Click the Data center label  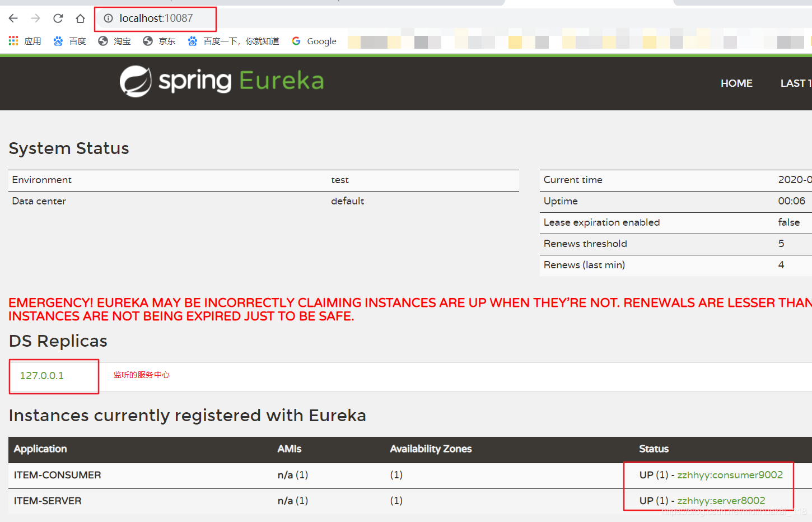(x=39, y=201)
